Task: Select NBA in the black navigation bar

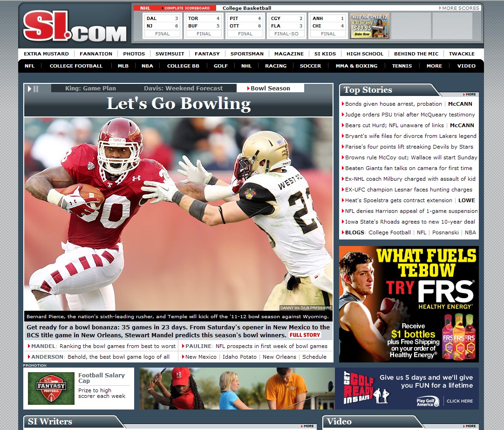Action: [147, 66]
